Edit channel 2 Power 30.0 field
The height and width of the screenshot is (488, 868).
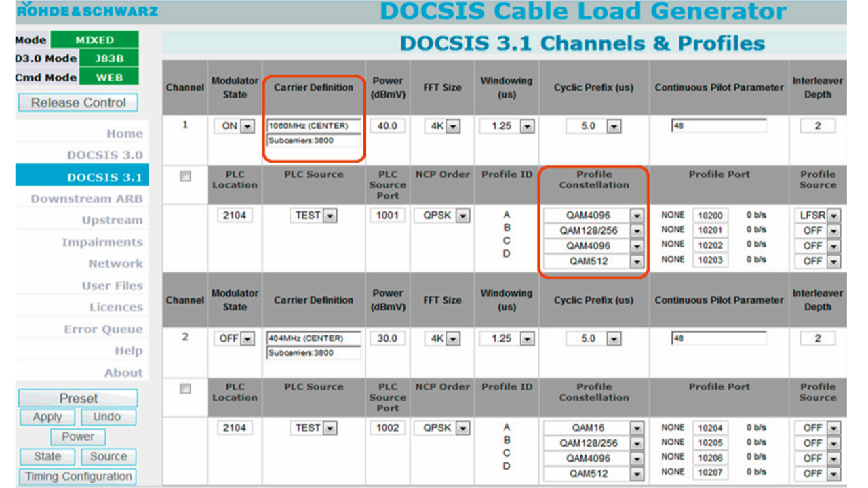click(387, 338)
